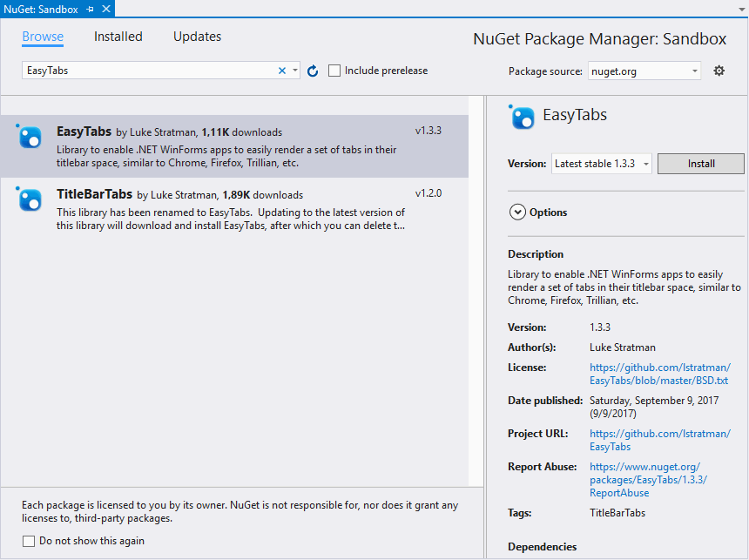This screenshot has height=560, width=749.
Task: Check Do not show this again
Action: click(29, 541)
